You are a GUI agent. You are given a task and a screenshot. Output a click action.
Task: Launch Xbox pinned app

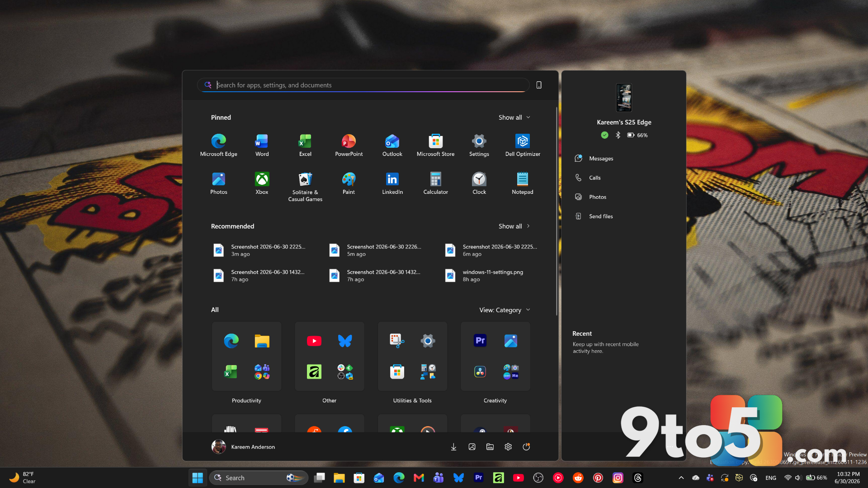[x=262, y=183]
